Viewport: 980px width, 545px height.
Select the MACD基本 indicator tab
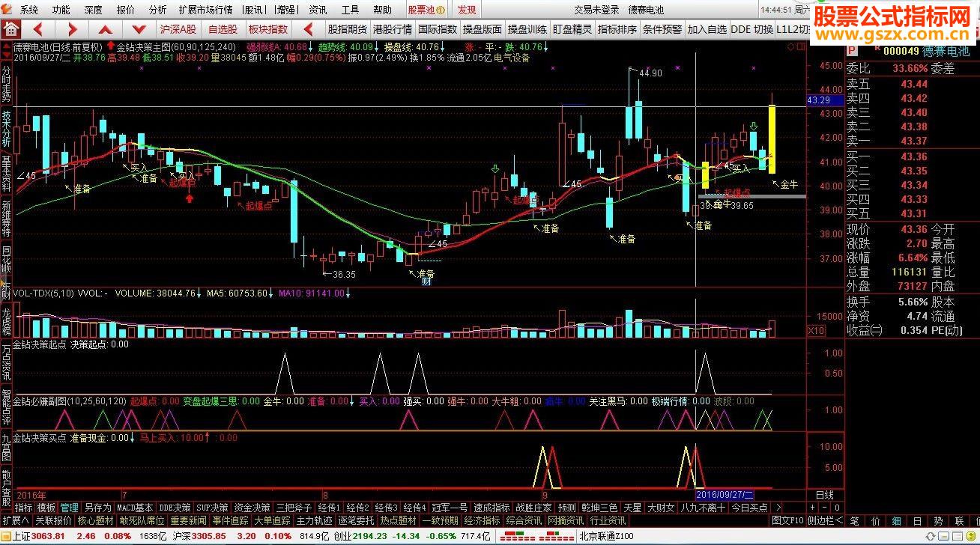(x=136, y=508)
